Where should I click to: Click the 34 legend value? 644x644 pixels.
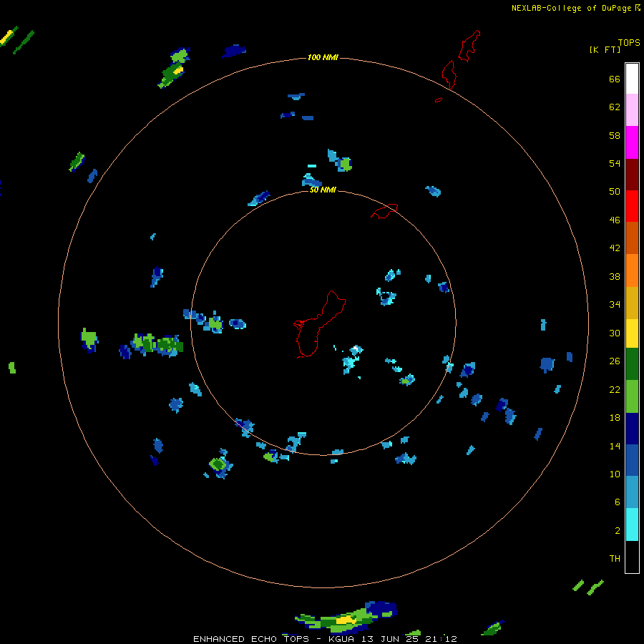[x=615, y=304]
